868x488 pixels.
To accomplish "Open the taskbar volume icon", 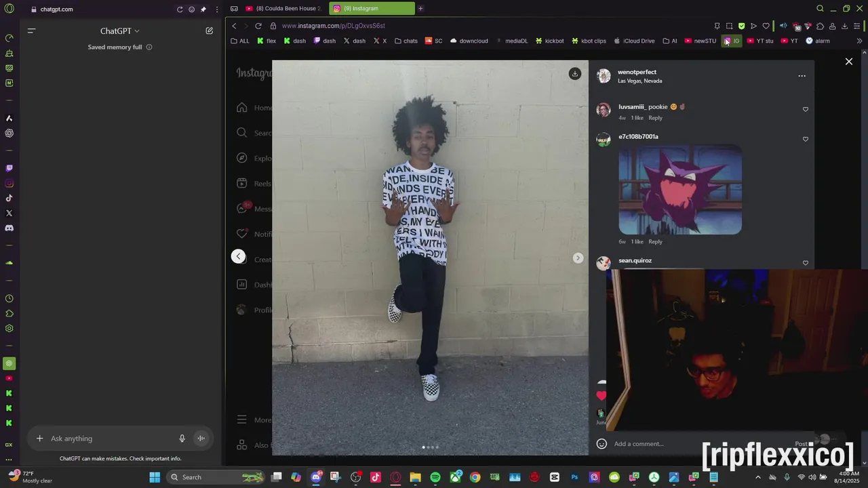I will 812,477.
